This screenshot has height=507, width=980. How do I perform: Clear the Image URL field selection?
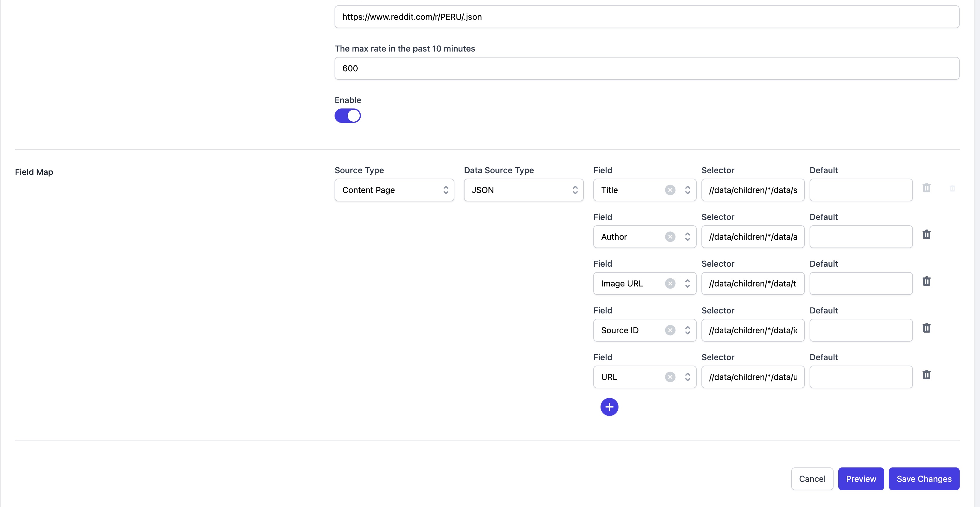coord(670,283)
